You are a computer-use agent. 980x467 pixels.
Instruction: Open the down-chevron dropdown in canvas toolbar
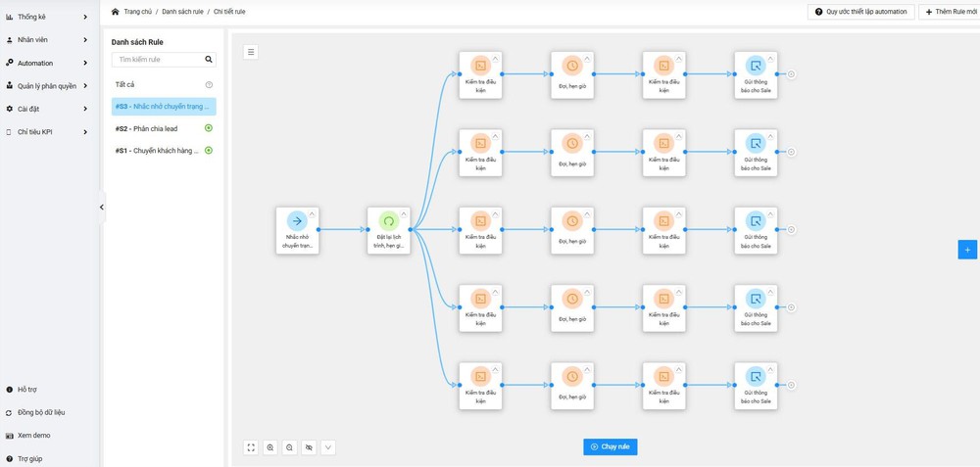[x=328, y=447]
